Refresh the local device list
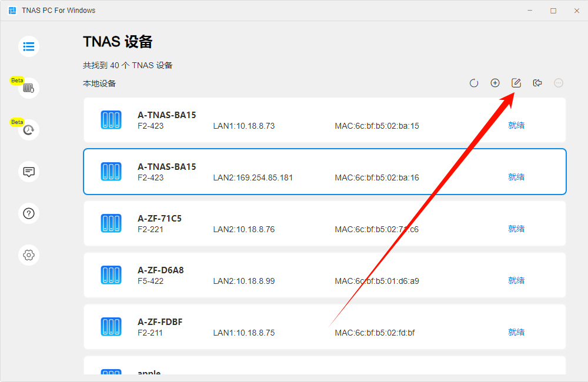The image size is (588, 382). 474,83
